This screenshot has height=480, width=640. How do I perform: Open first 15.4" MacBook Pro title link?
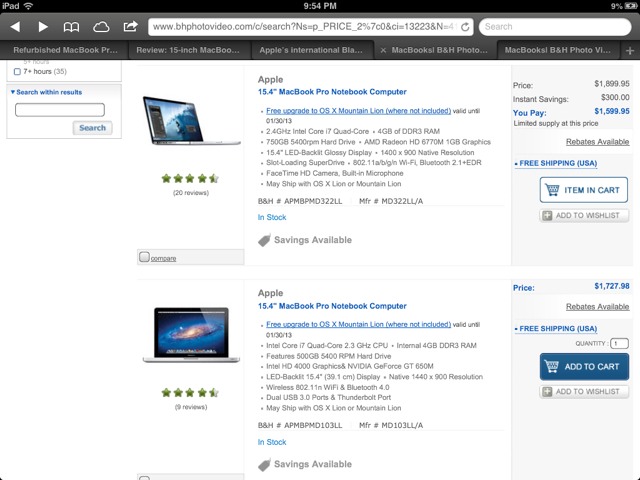tap(332, 92)
